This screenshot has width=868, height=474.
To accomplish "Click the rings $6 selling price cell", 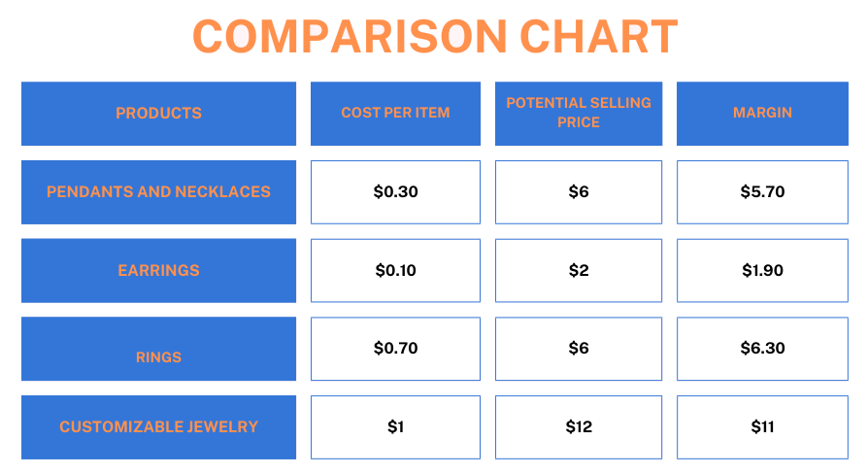I will click(579, 349).
